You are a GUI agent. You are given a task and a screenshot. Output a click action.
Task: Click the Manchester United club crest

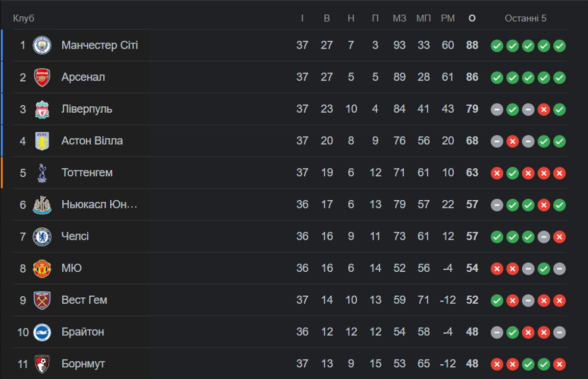point(42,268)
